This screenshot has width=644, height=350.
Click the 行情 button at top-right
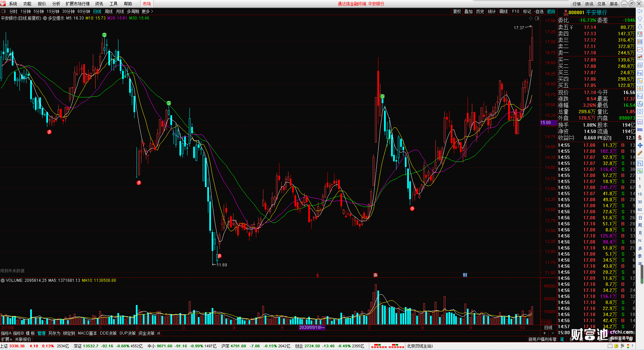577,4
